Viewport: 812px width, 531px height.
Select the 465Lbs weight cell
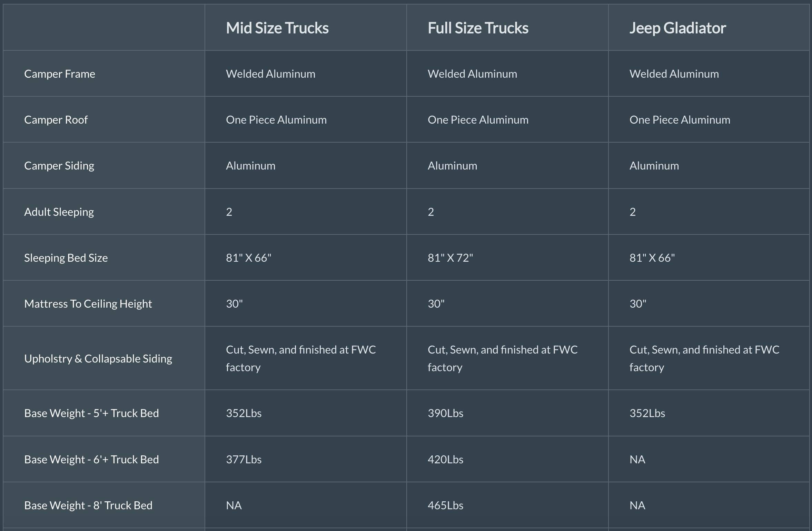pos(445,505)
